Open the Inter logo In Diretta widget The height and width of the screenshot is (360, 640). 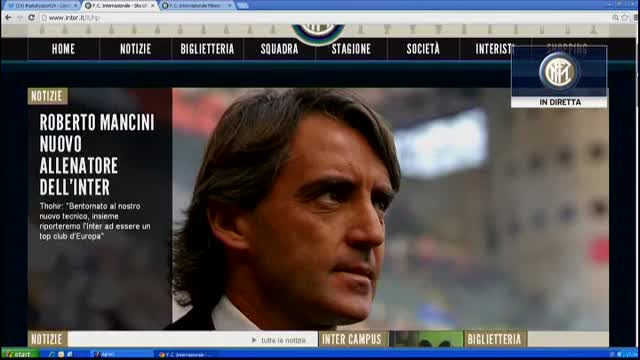coord(559,77)
